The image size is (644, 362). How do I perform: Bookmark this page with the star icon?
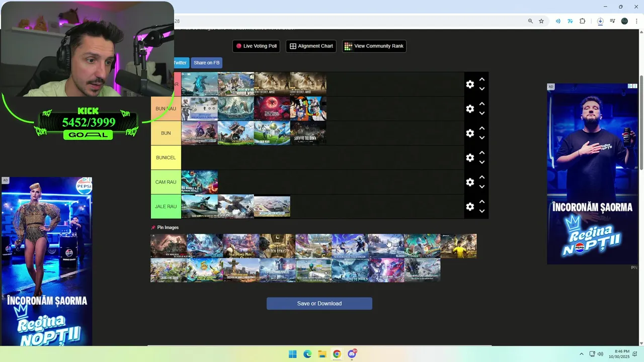click(x=541, y=21)
